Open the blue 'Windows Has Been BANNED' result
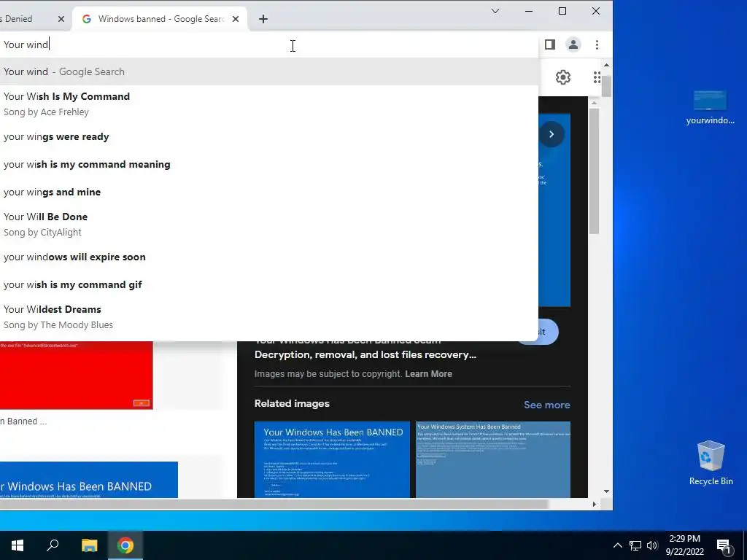Screen dimensions: 747x560 coord(88,480)
